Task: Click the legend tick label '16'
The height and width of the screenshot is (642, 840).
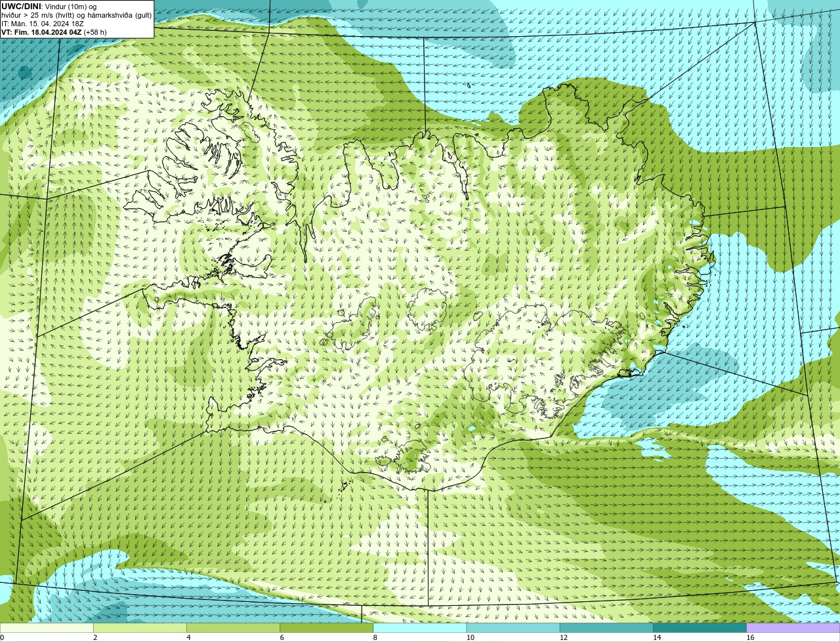Action: tap(750, 637)
